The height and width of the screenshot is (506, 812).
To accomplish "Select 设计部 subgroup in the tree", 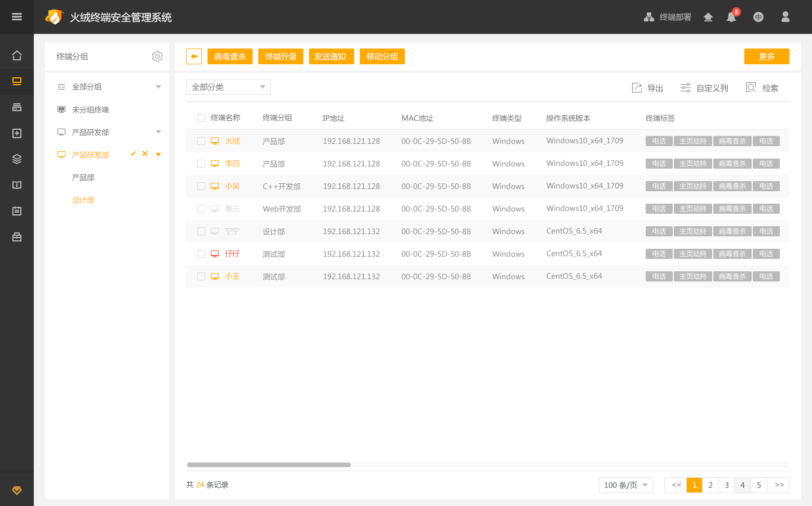I will tap(83, 200).
